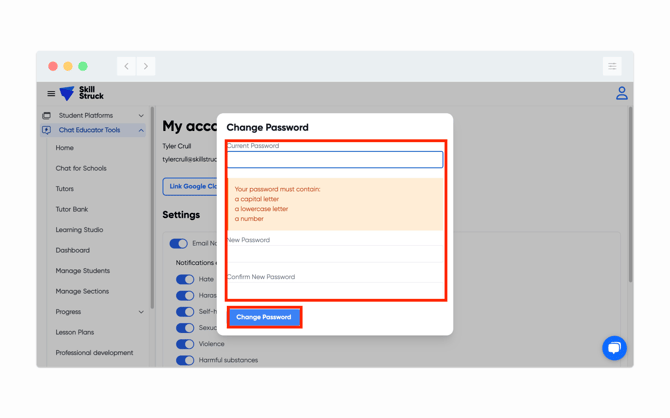Image resolution: width=670 pixels, height=418 pixels.
Task: Disable the Hate notification toggle
Action: coord(185,280)
